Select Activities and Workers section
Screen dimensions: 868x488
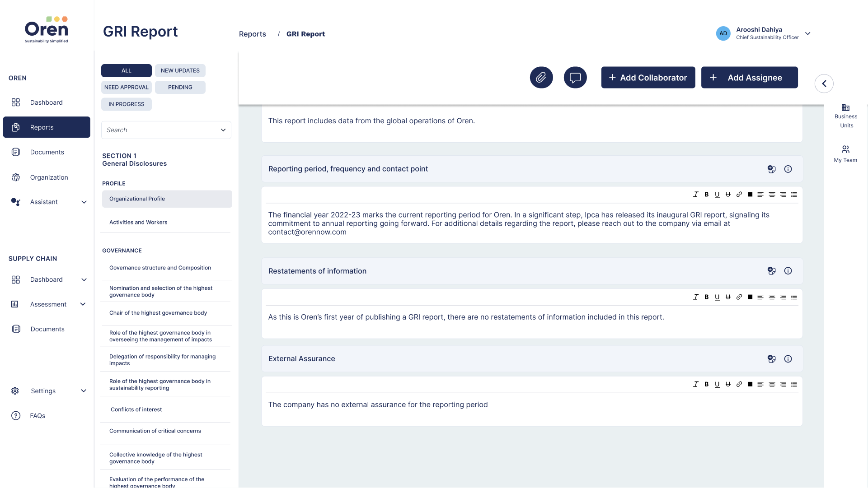(x=138, y=222)
